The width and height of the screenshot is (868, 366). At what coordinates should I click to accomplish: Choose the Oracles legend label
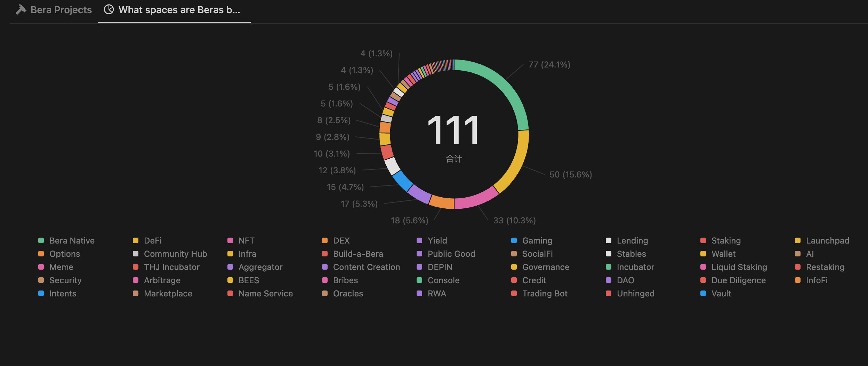click(348, 293)
